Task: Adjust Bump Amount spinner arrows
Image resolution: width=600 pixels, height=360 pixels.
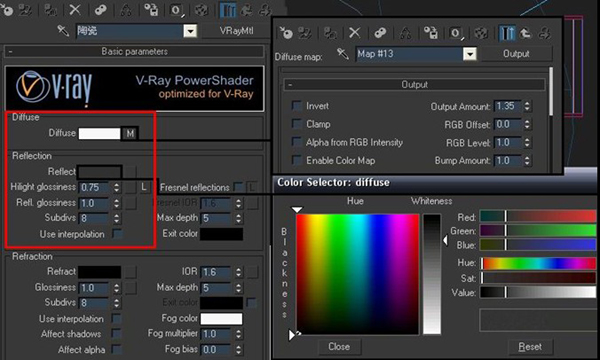Action: point(527,160)
